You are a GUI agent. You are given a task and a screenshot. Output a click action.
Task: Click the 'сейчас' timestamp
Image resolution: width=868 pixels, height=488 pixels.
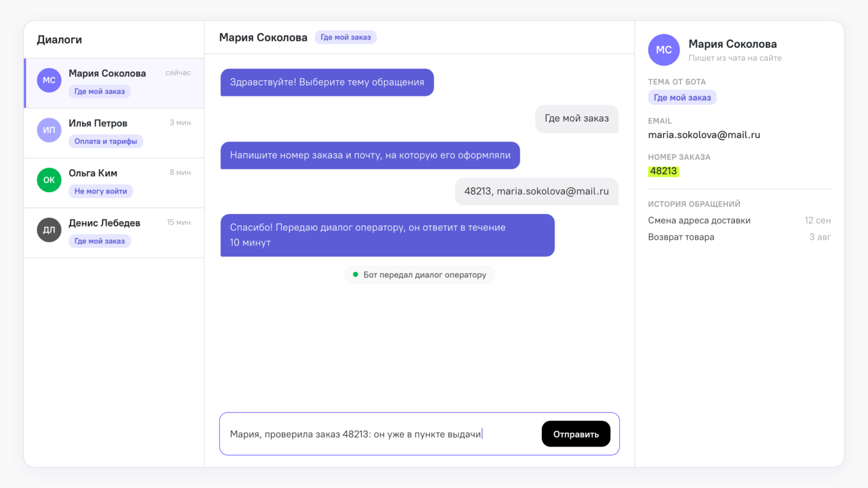[x=178, y=73]
